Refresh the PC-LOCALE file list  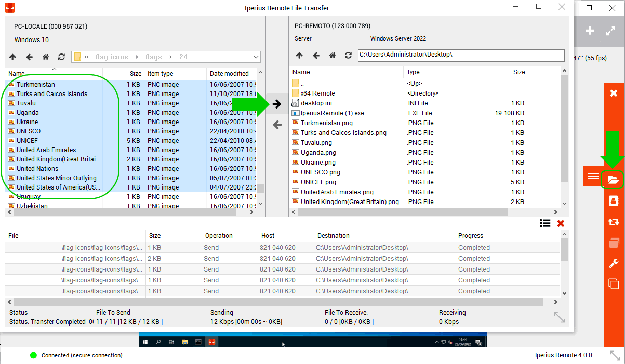[61, 57]
